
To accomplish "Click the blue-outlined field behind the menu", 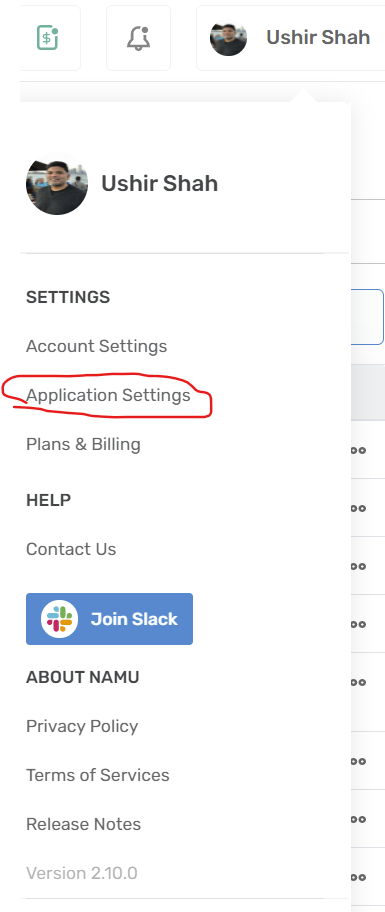I will (x=367, y=317).
